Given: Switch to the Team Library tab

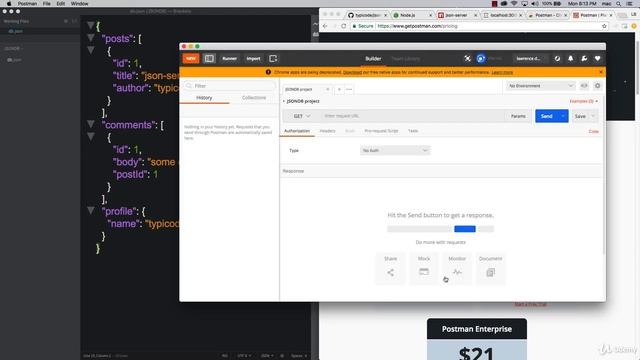Looking at the screenshot, I should click(x=405, y=59).
